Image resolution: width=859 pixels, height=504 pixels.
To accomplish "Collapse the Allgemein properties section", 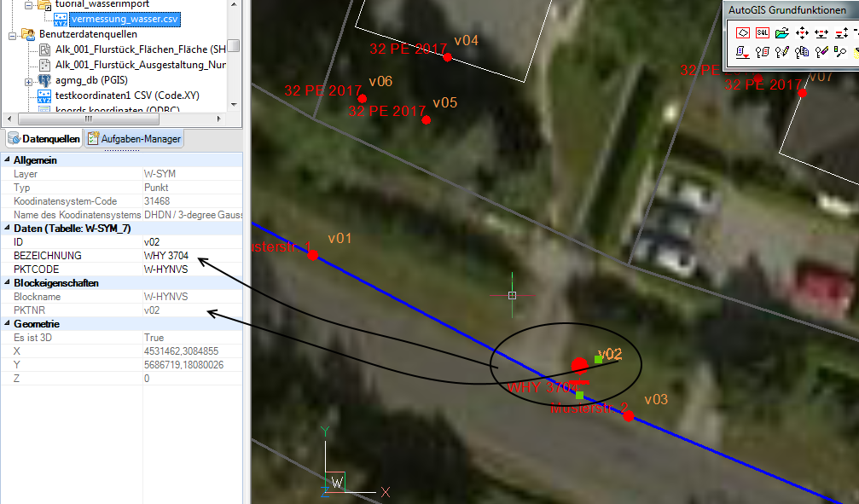I will (x=7, y=159).
